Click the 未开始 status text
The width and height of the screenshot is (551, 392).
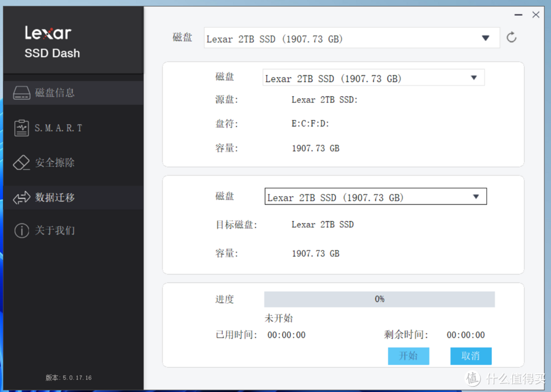click(279, 318)
